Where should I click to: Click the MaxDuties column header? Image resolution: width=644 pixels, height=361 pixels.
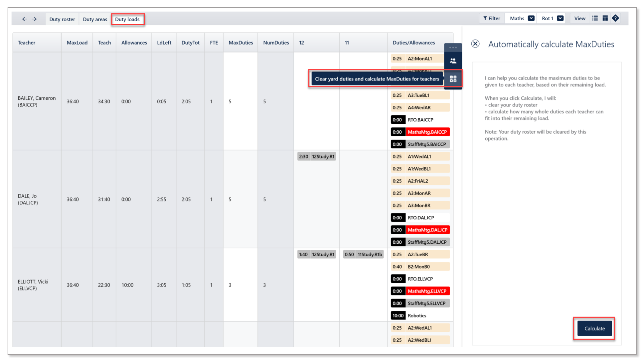tap(241, 43)
